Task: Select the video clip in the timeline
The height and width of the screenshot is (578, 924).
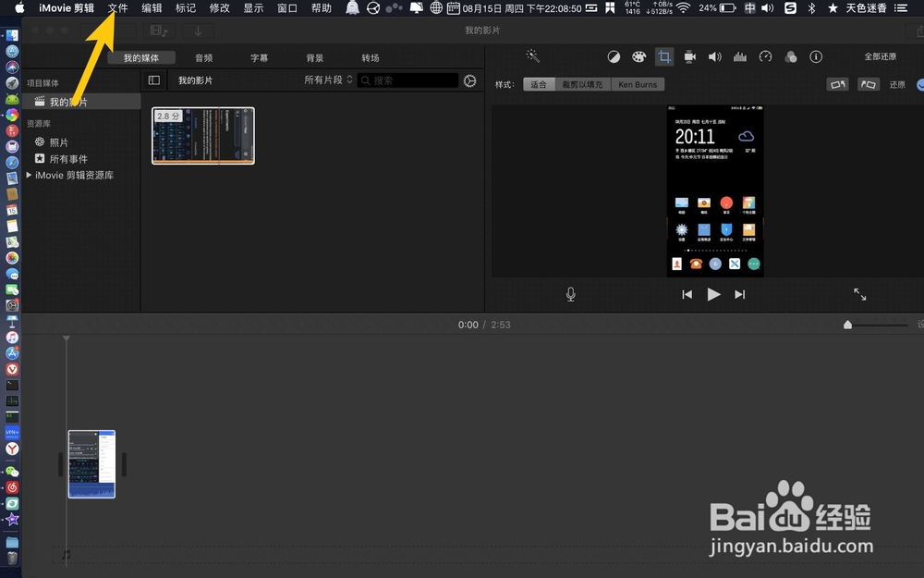Action: [91, 464]
